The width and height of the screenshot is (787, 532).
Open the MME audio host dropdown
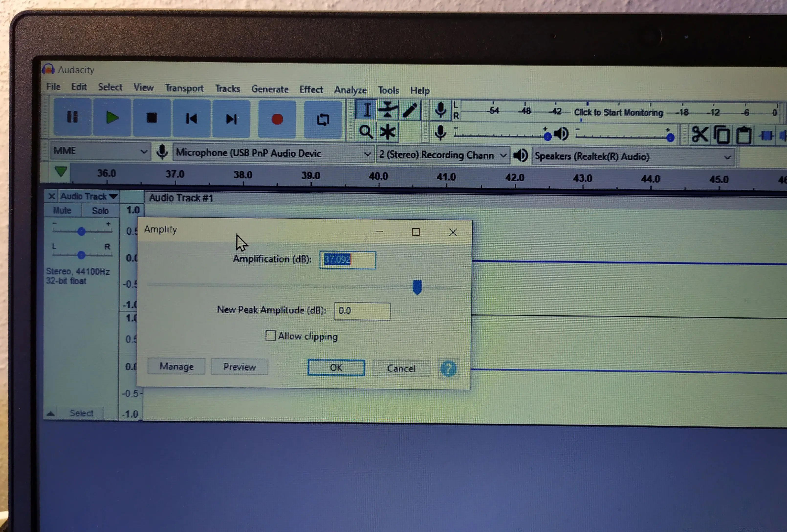point(100,151)
